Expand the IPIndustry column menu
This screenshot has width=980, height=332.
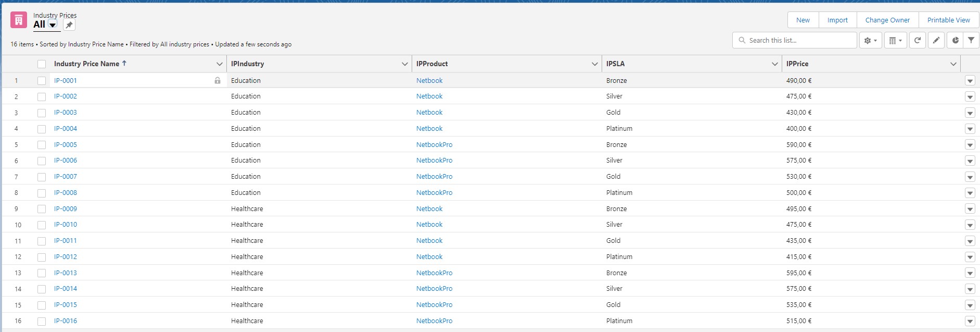[404, 64]
